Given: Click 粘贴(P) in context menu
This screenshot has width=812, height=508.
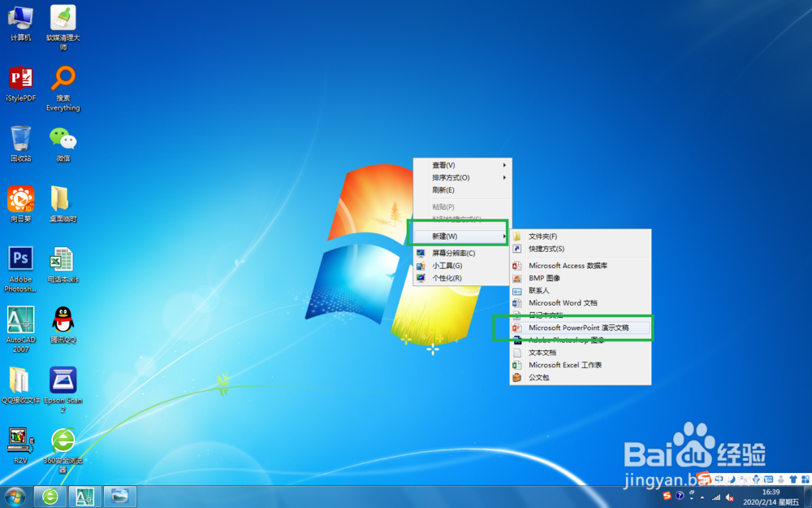Looking at the screenshot, I should pos(462,206).
